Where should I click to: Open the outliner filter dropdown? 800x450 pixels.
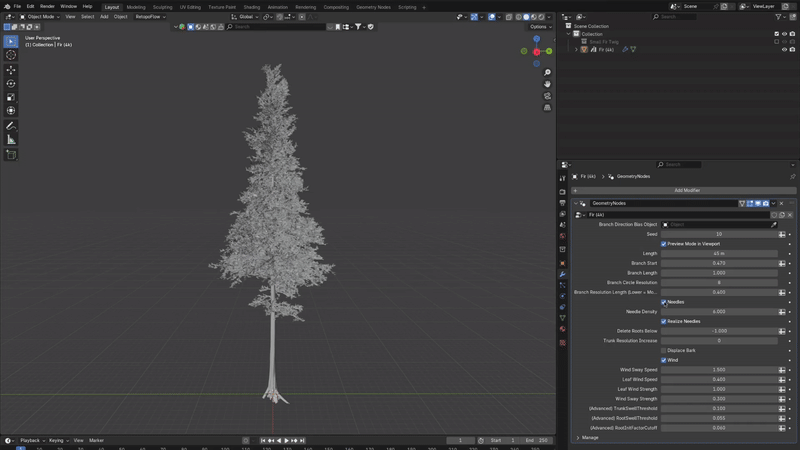click(x=780, y=17)
